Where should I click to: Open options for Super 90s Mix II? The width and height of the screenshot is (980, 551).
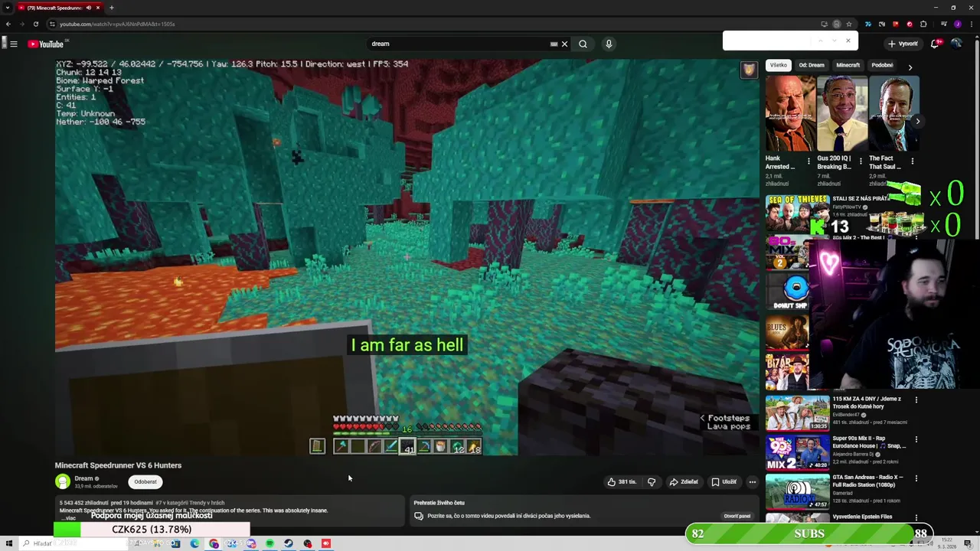(916, 439)
